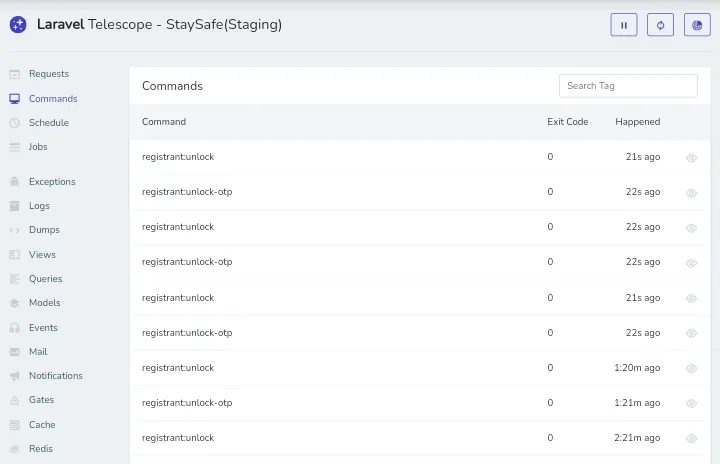Click the Redis stack icon
Viewport: 720px width, 464px height.
(15, 449)
